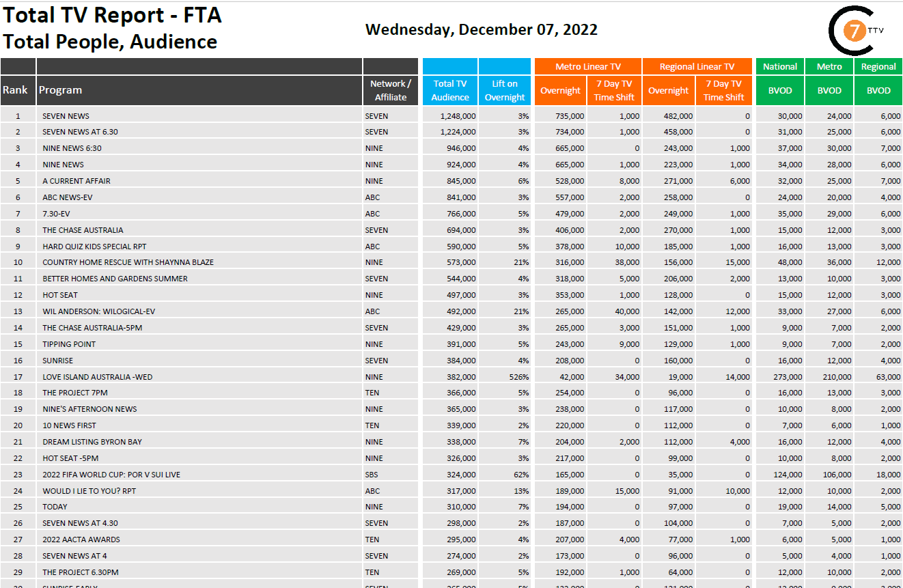903x588 pixels.
Task: Select the 2022 AACTA AWARDS program row
Action: click(72, 540)
